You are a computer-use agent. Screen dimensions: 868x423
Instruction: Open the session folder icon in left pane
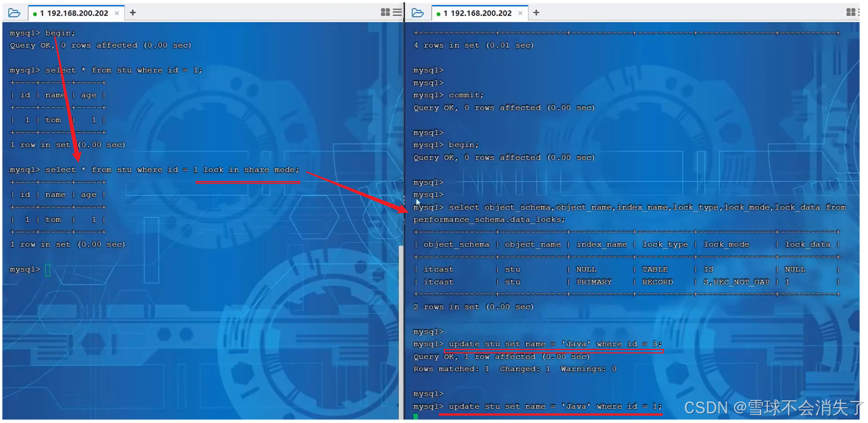click(x=14, y=12)
